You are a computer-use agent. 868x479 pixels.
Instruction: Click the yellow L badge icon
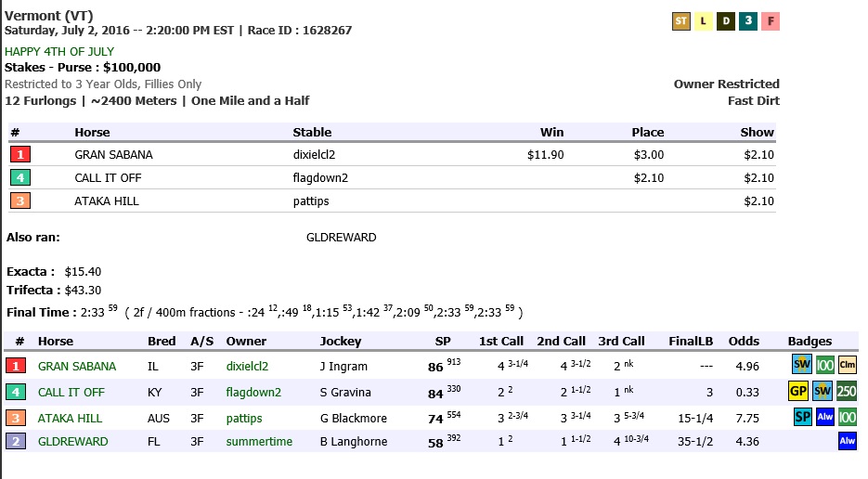(x=703, y=21)
